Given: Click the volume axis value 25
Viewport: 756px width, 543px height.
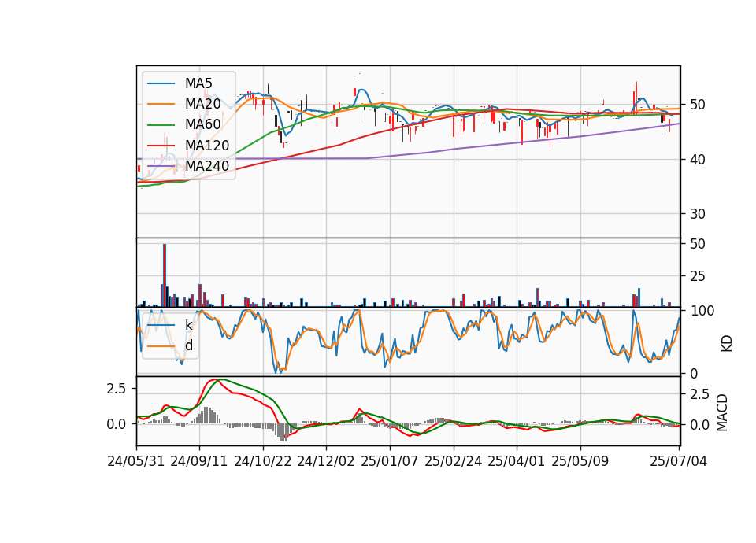Looking at the screenshot, I should 697,276.
